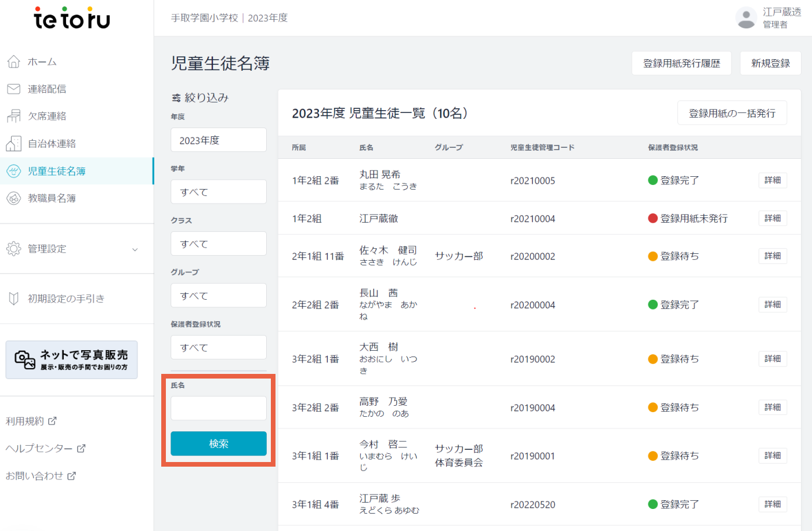Viewport: 812px width, 531px height.
Task: Open 詳細 for 丸田 晃希
Action: point(773,180)
